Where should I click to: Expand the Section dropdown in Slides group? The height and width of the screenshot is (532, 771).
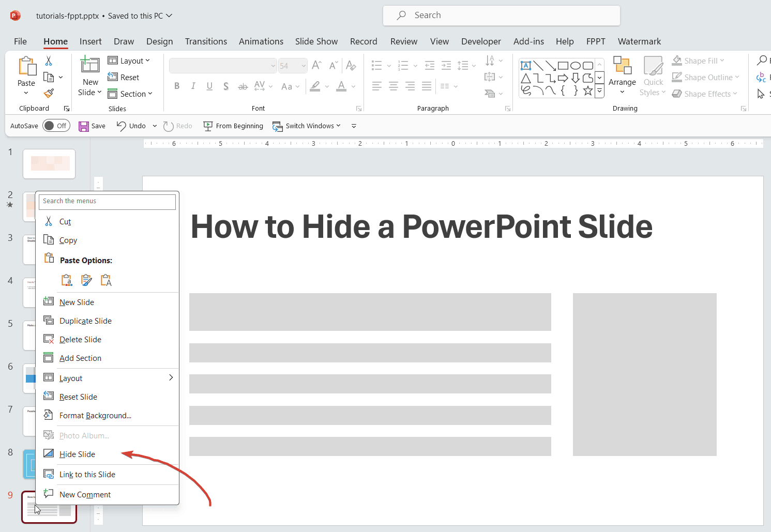(150, 94)
